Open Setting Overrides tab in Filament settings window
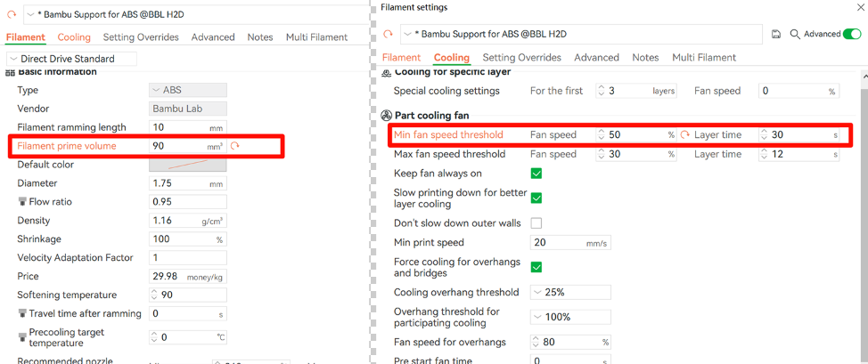868x364 pixels. pos(522,58)
